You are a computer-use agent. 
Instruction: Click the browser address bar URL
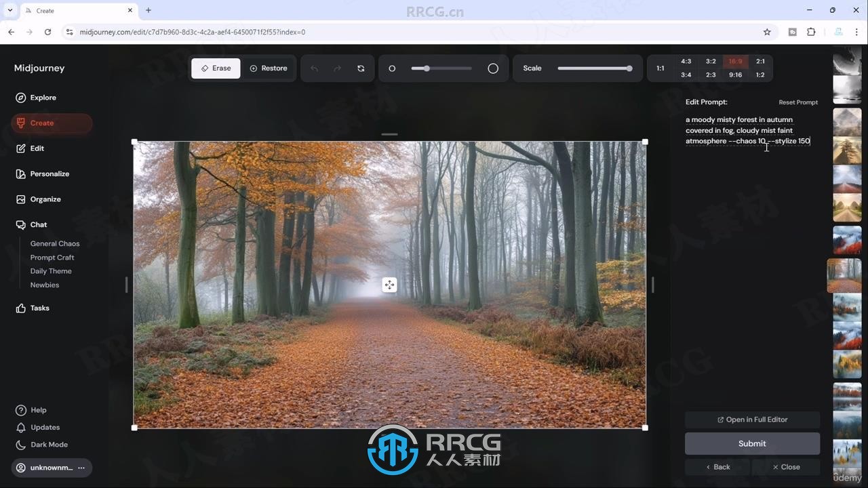193,32
